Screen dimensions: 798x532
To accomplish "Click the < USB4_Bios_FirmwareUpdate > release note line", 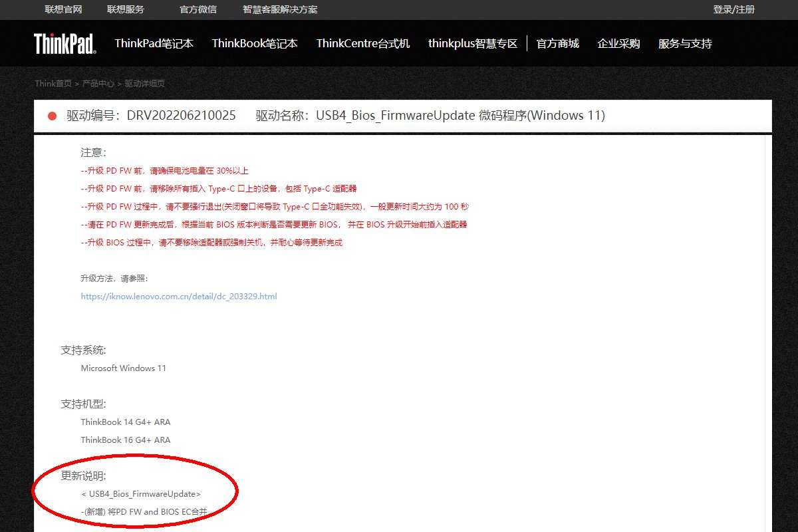I will click(x=140, y=494).
